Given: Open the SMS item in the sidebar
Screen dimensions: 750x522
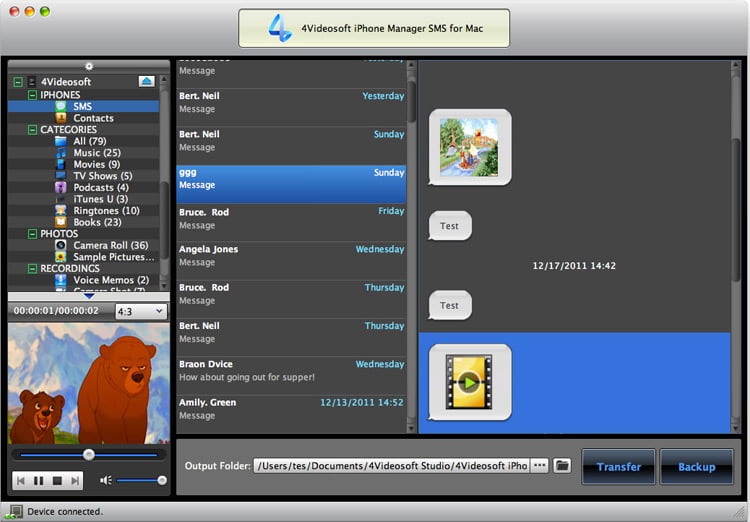Looking at the screenshot, I should click(84, 106).
